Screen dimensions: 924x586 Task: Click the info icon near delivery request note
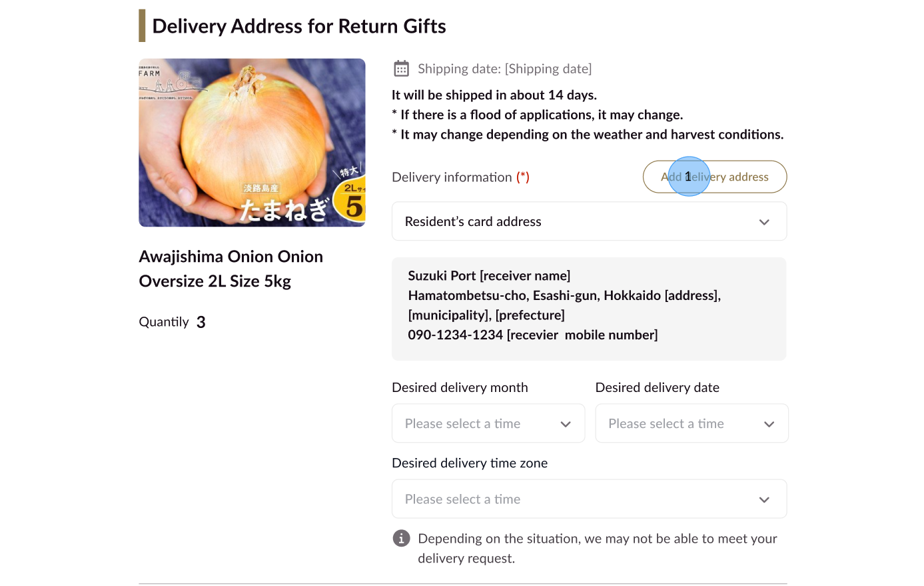pyautogui.click(x=401, y=538)
